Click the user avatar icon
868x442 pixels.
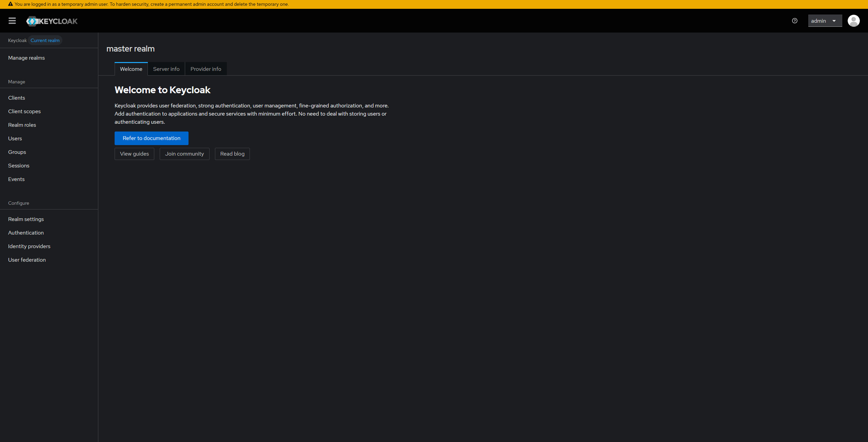click(853, 21)
